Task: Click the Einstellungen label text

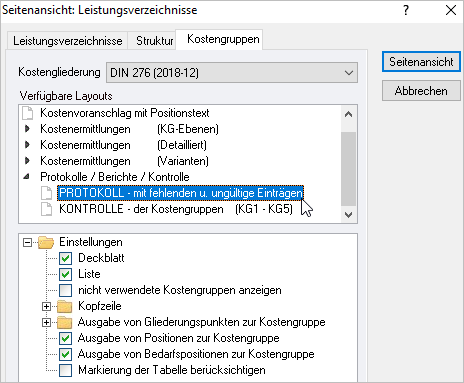Action: pyautogui.click(x=91, y=242)
